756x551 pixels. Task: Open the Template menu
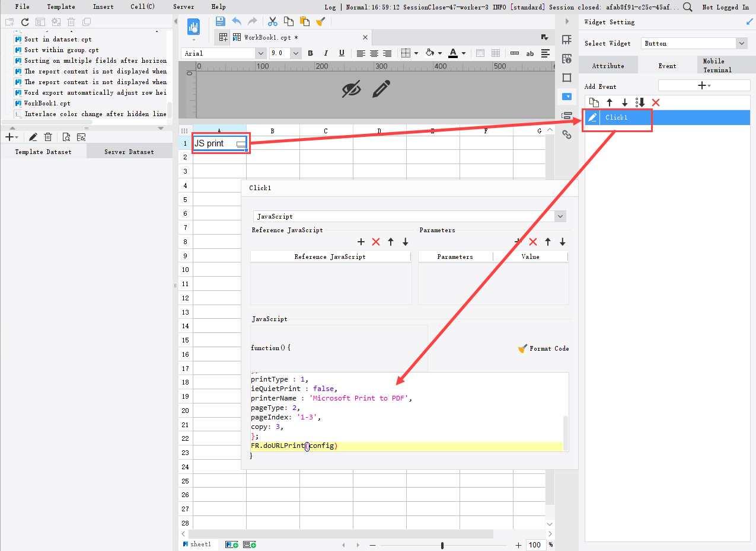[x=60, y=7]
